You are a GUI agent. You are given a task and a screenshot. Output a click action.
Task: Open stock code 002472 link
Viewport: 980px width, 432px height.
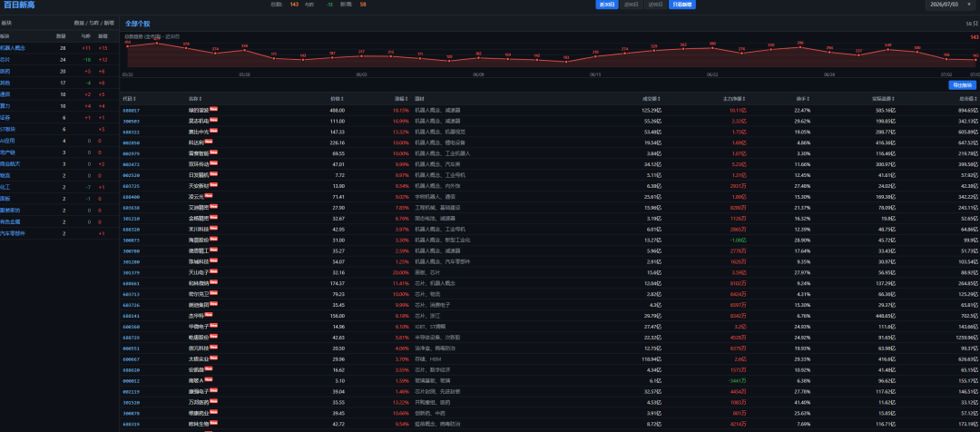(132, 164)
